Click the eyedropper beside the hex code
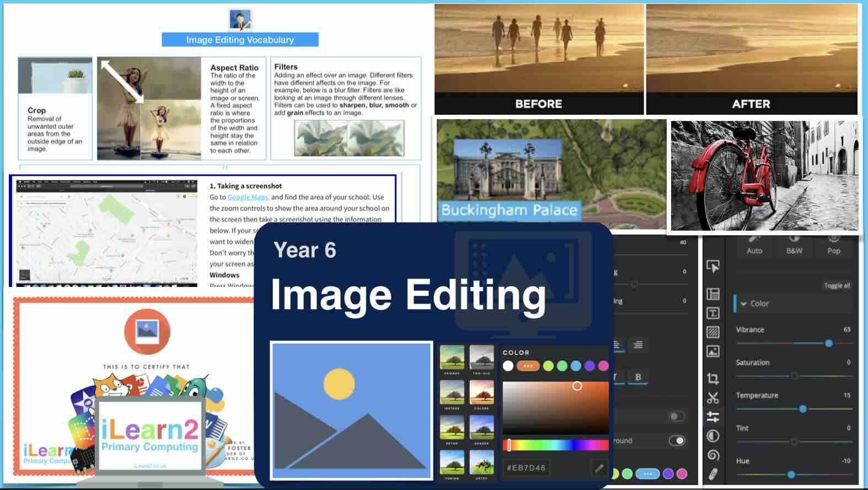Image resolution: width=868 pixels, height=490 pixels. (x=599, y=468)
